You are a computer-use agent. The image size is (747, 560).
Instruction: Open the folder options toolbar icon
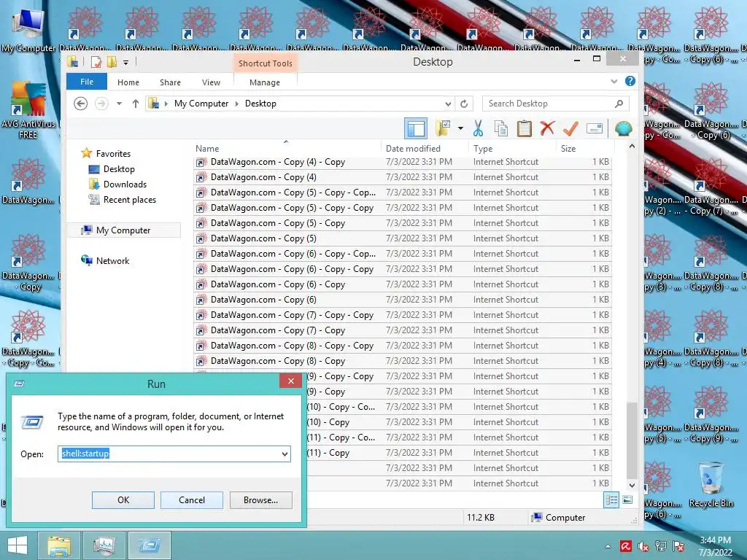point(443,128)
